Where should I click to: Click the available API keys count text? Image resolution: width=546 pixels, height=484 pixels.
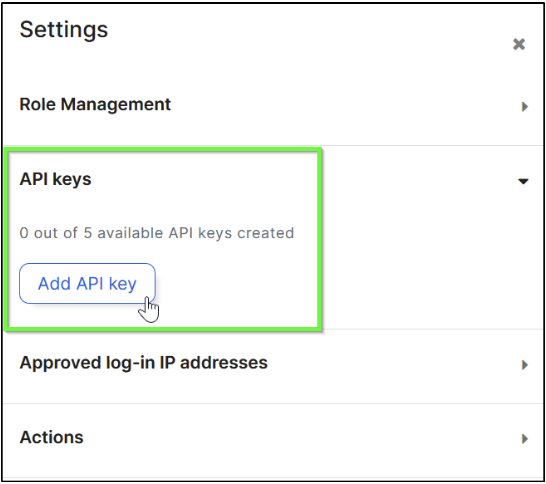[157, 233]
